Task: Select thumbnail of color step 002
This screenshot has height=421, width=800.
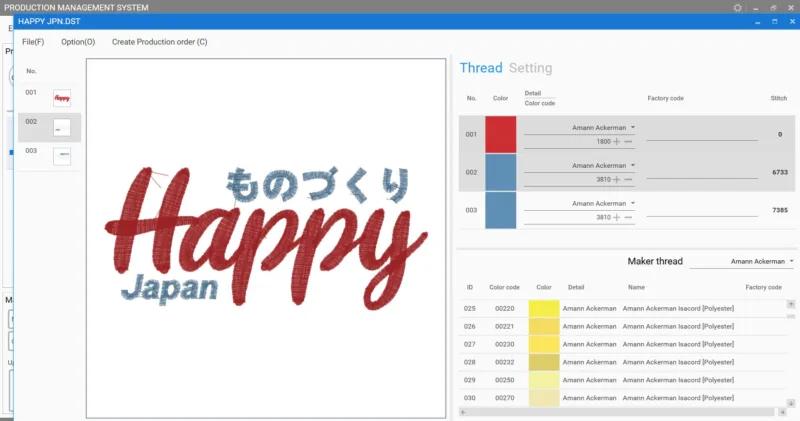Action: (62, 128)
